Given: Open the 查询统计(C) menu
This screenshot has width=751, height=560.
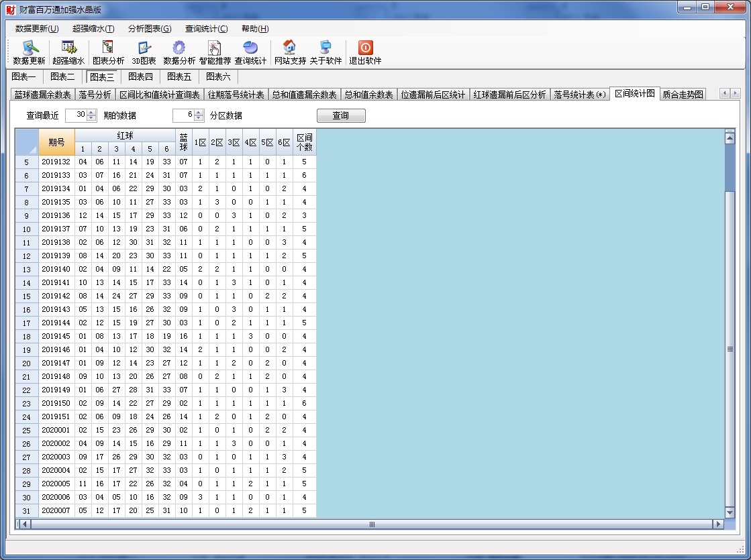Looking at the screenshot, I should 206,29.
